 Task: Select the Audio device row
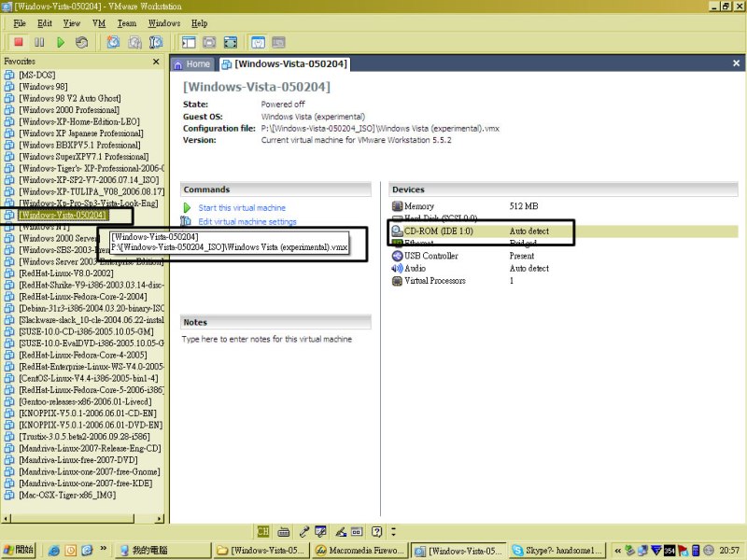coord(564,268)
